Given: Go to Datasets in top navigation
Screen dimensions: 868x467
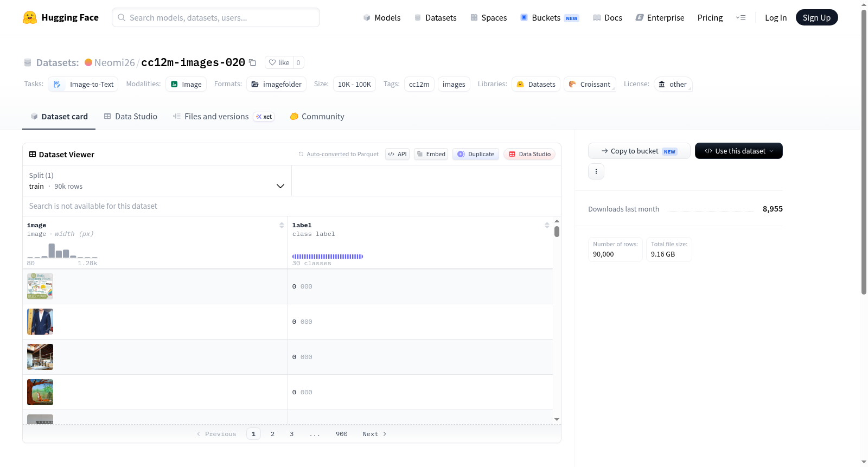Looking at the screenshot, I should click(x=435, y=17).
